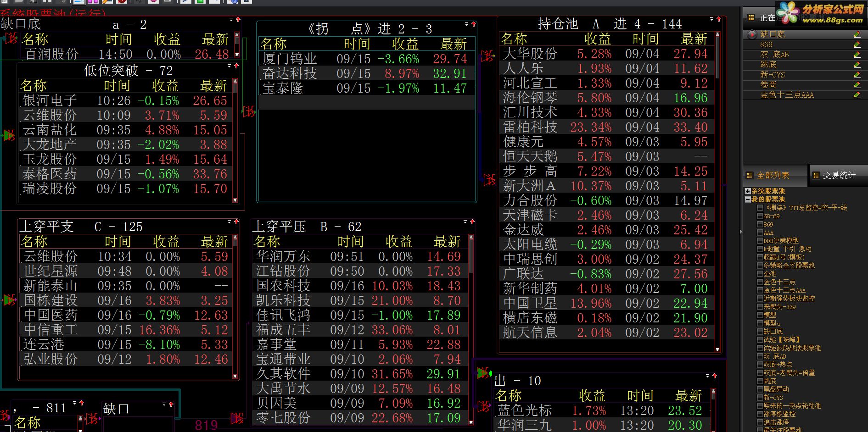Switch to the 交易统计 tab
The image size is (868, 432).
(x=838, y=176)
